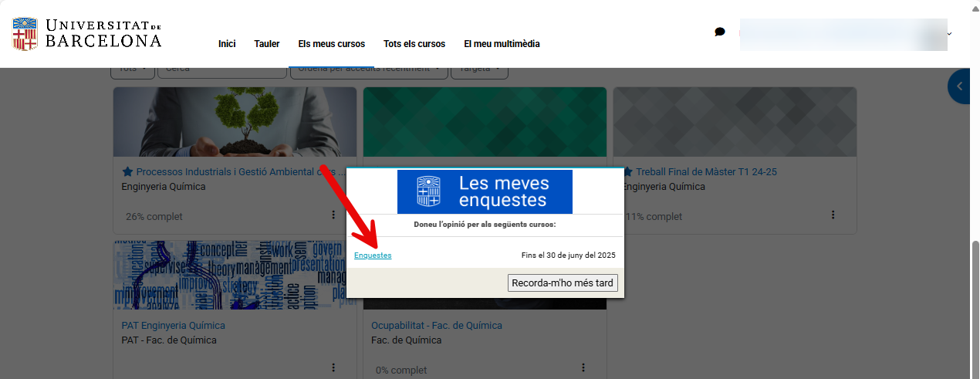Viewport: 980px width, 379px height.
Task: Open the user account dropdown arrow
Action: point(949,34)
